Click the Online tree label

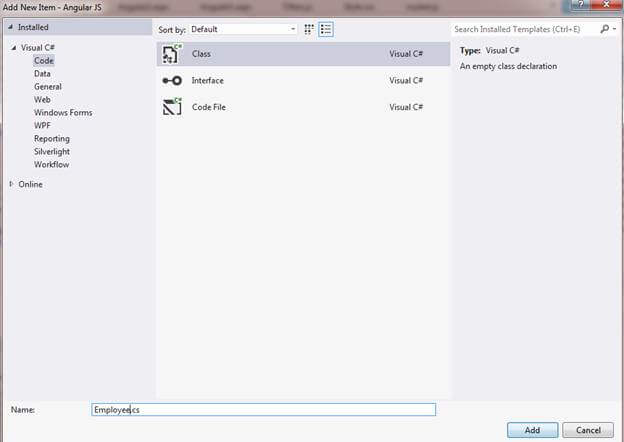tap(31, 184)
